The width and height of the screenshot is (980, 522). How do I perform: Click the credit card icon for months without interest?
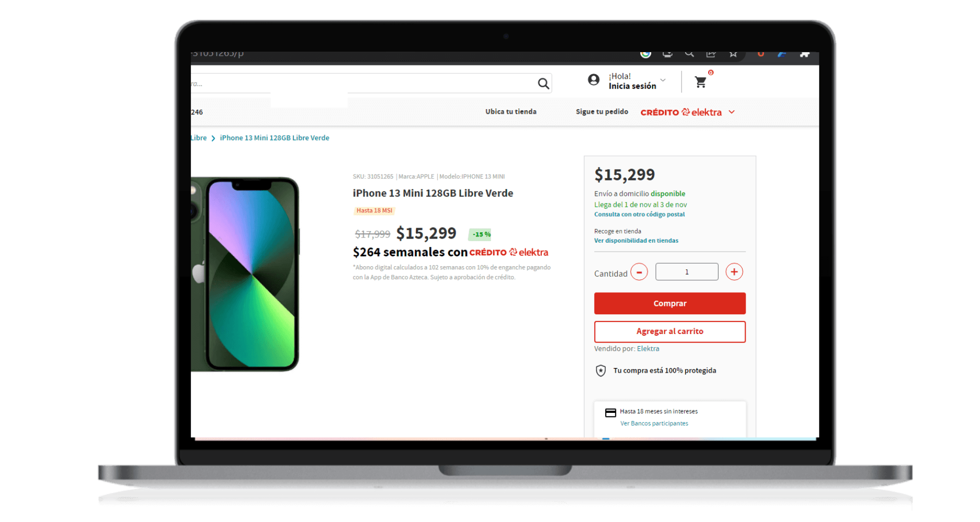(611, 413)
